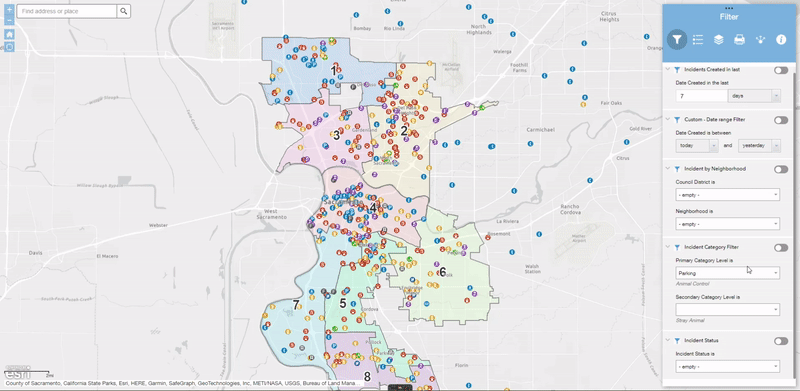Toggle the Incident Status filter switch
800x391 pixels.
pyautogui.click(x=781, y=341)
